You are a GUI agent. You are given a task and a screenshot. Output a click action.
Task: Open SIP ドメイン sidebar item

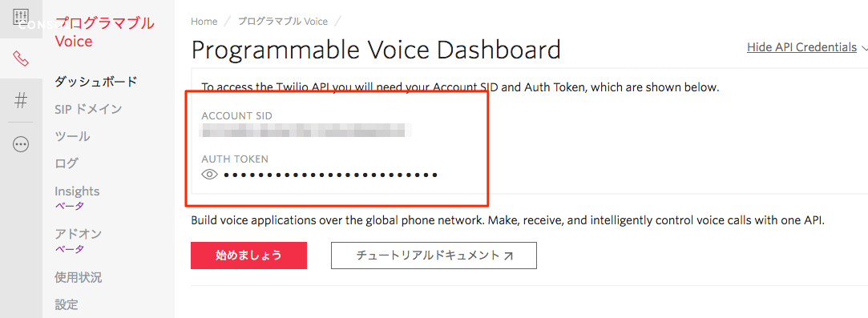[x=89, y=109]
